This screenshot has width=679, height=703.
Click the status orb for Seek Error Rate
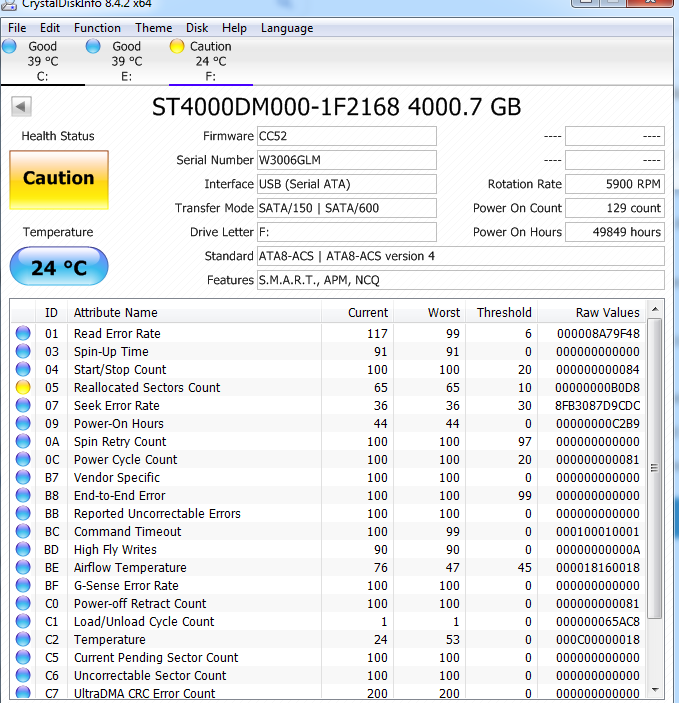pos(23,405)
